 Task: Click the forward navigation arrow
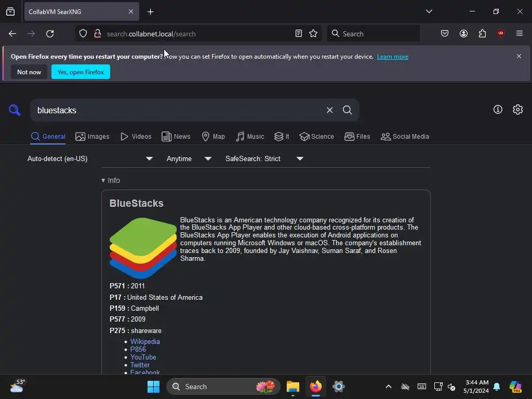pyautogui.click(x=31, y=34)
